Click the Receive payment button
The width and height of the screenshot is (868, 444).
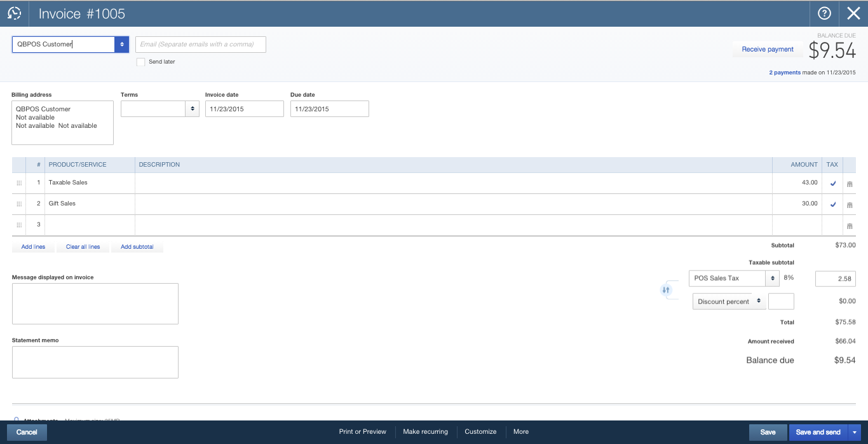click(768, 49)
